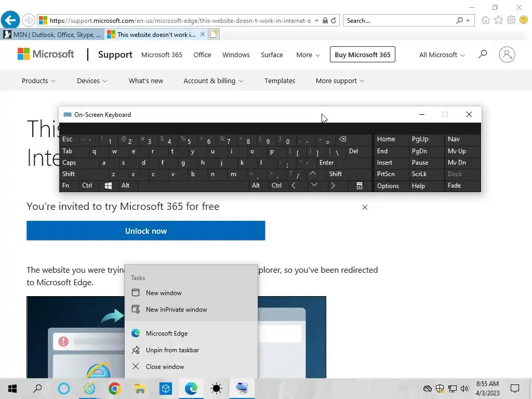
Task: Open address bar autocomplete dropdown arrow
Action: (316, 20)
